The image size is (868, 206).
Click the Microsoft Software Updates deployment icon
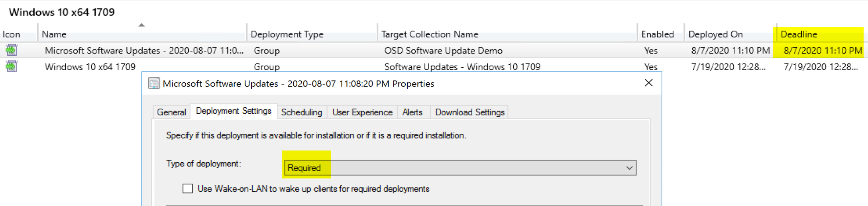point(11,50)
